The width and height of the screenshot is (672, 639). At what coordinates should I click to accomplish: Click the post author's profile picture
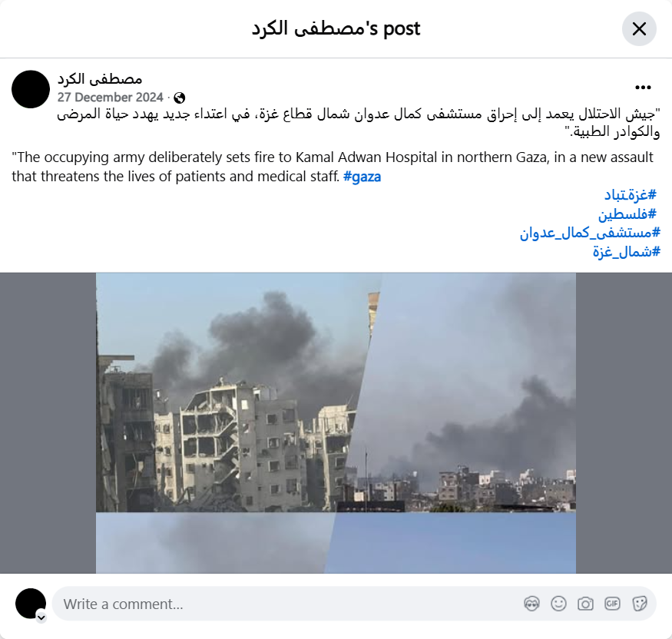click(31, 89)
